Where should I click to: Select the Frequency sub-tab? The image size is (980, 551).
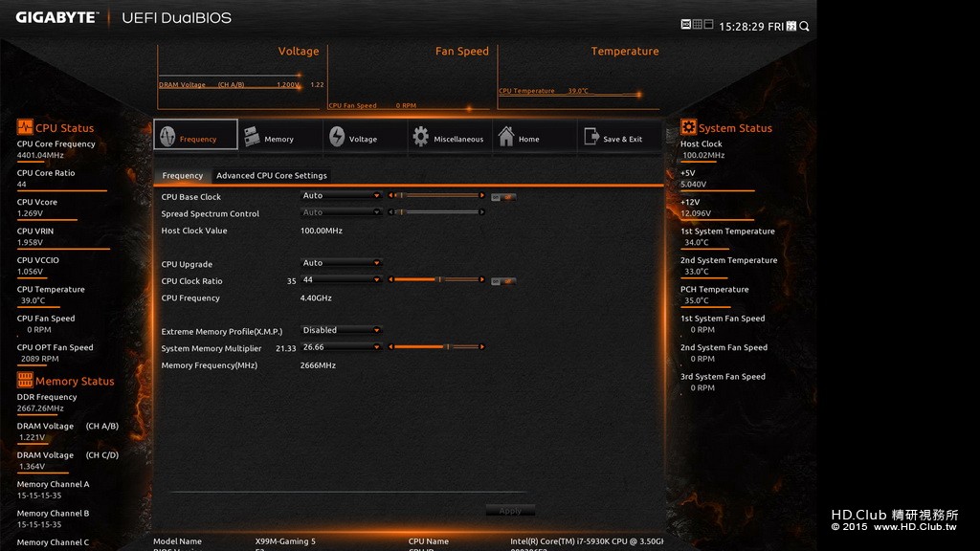(x=183, y=176)
